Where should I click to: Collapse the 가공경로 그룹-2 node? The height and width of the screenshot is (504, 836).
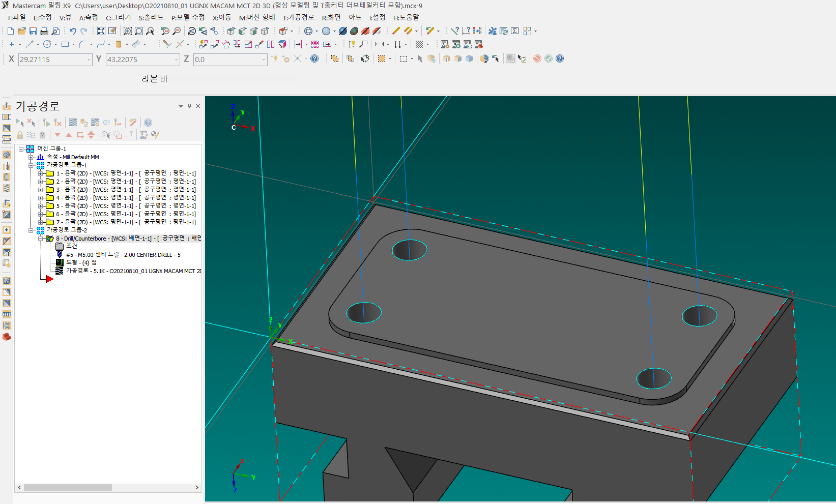pos(31,230)
